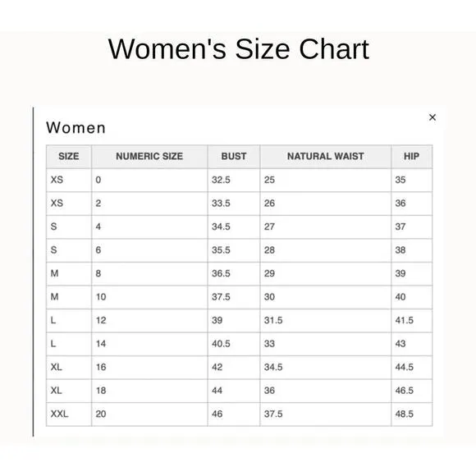Click the numeric size 12 cell

point(149,321)
